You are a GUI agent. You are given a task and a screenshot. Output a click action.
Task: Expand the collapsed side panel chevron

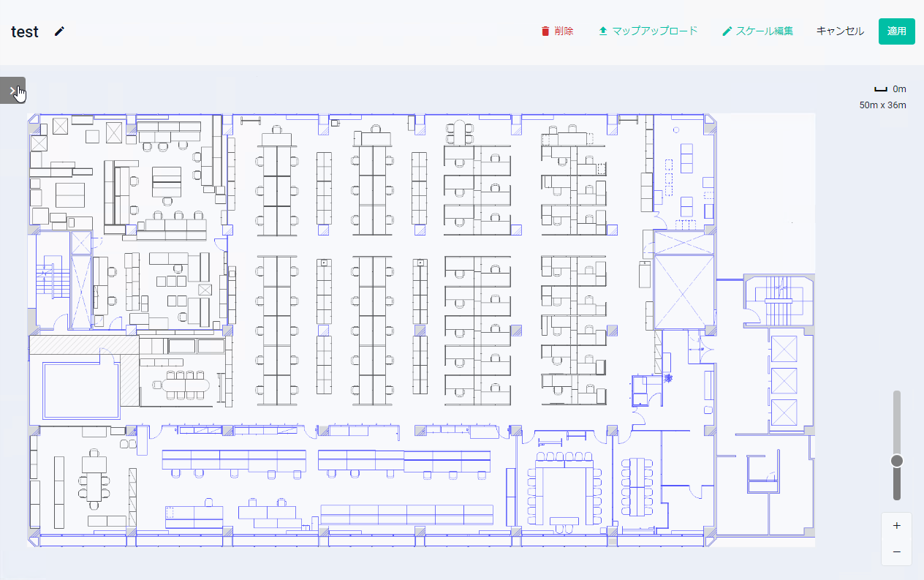(x=12, y=90)
